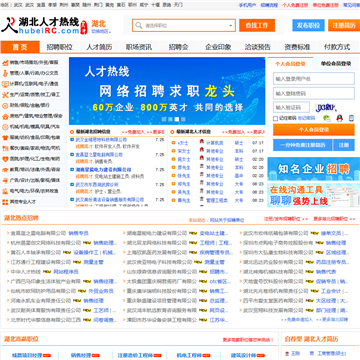Click the orange circle icon beside 最新湖北招聘信息

click(x=72, y=132)
